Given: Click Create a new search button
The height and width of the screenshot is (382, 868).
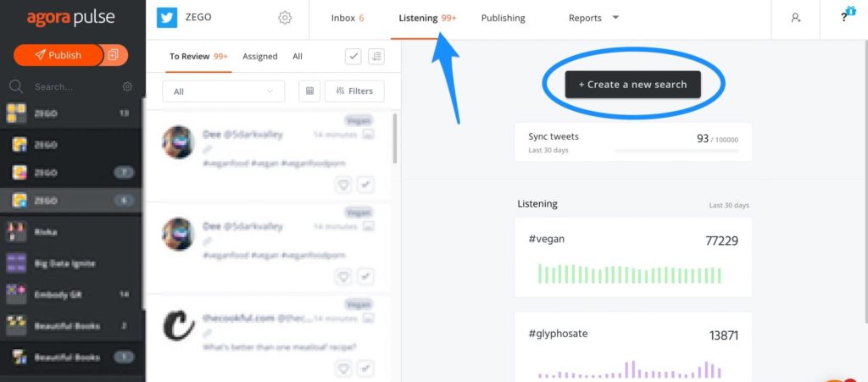Looking at the screenshot, I should [x=632, y=85].
